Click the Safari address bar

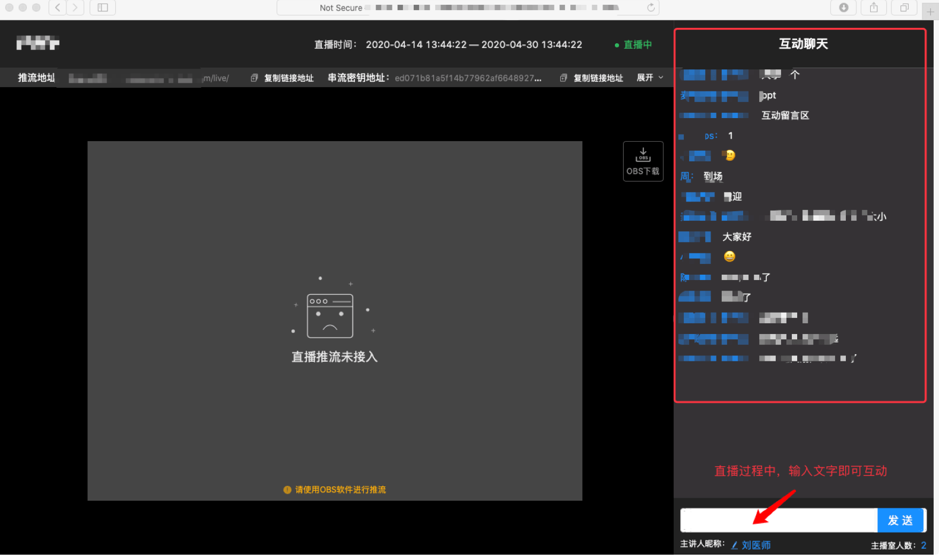(467, 8)
